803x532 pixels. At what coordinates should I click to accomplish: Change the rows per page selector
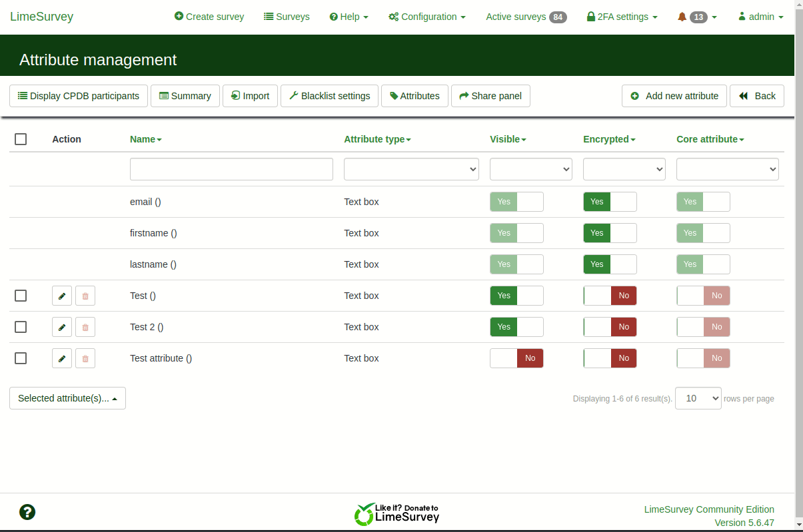pyautogui.click(x=698, y=398)
